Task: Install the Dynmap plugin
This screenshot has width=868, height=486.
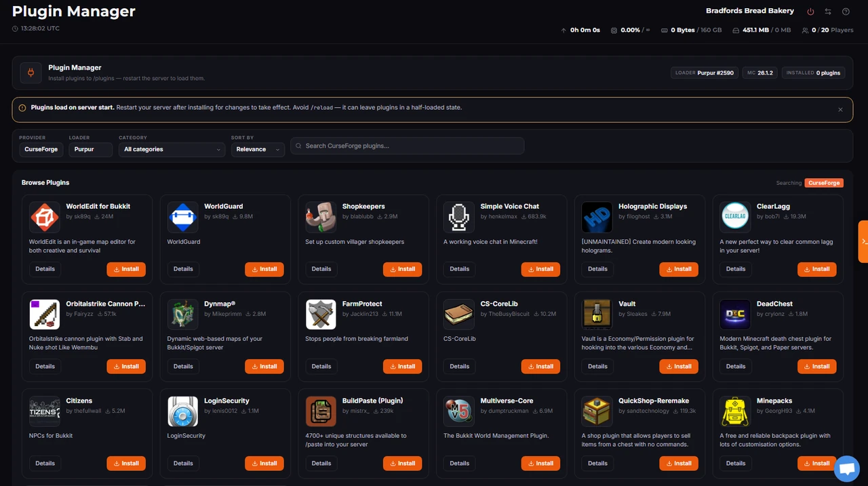Action: (x=264, y=366)
